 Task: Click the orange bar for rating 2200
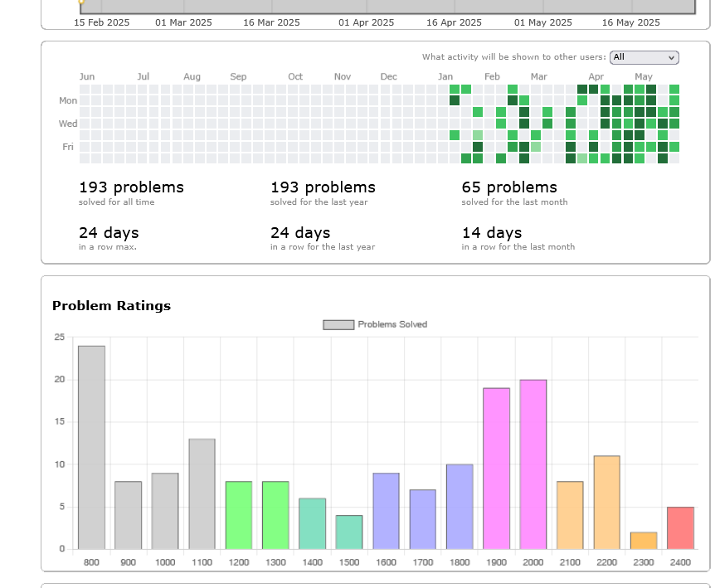click(607, 503)
